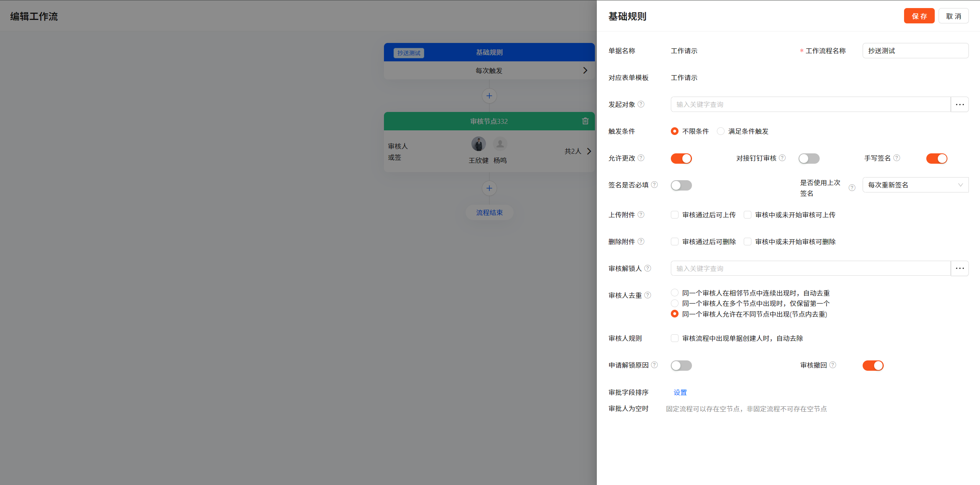This screenshot has width=980, height=485.
Task: Click 王欣健 reviewer avatar
Action: coord(478,144)
